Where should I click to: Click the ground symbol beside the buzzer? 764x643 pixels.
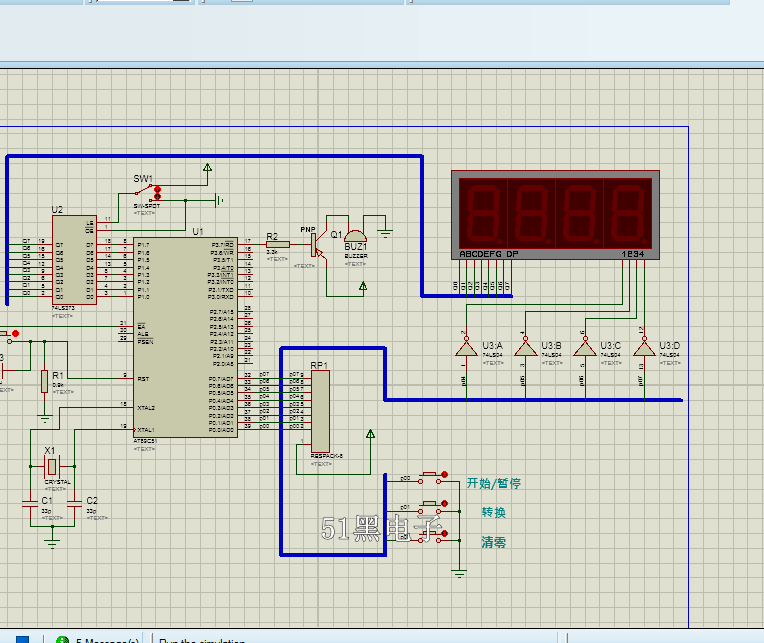tap(385, 233)
